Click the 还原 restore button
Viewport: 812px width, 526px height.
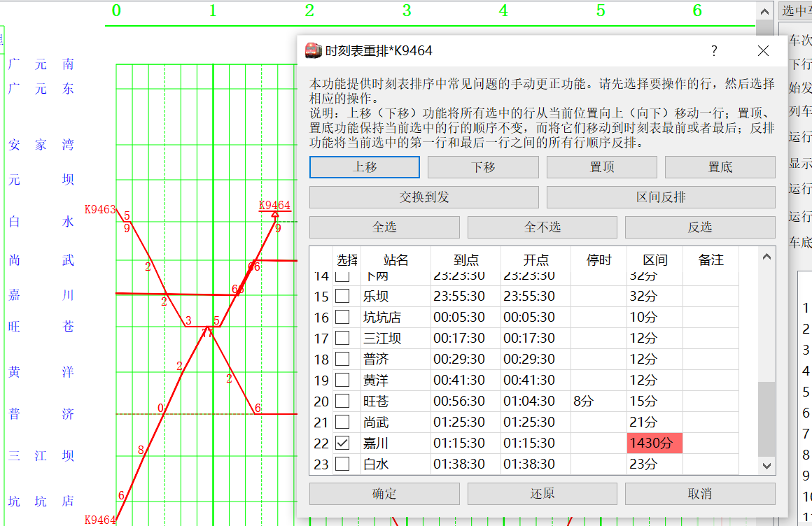pos(542,494)
